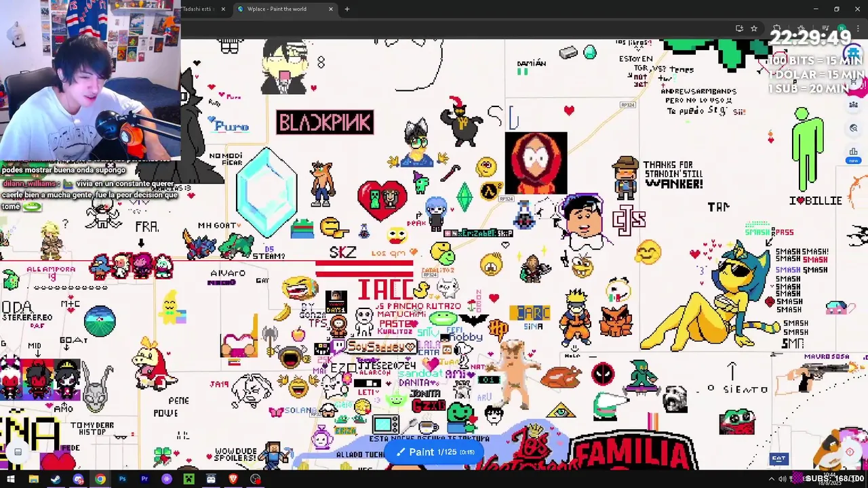This screenshot has height=488, width=868.
Task: Open the Wplace search map icon
Action: pos(853,128)
